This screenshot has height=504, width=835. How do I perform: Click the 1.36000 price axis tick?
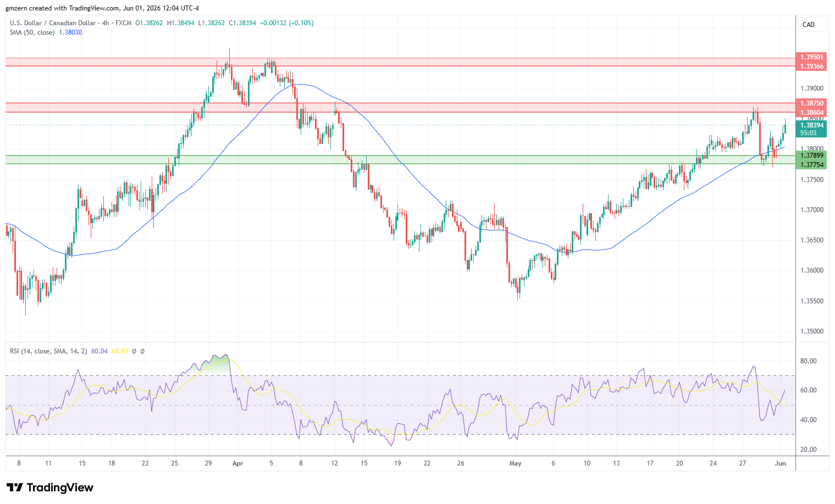(x=812, y=270)
